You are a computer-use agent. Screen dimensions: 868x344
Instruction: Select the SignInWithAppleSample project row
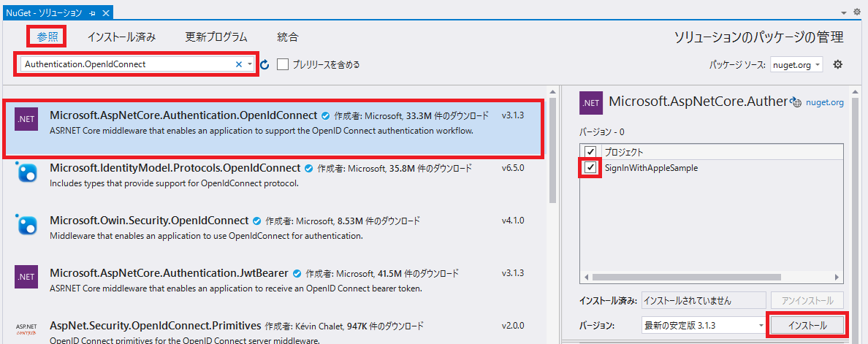click(x=711, y=168)
